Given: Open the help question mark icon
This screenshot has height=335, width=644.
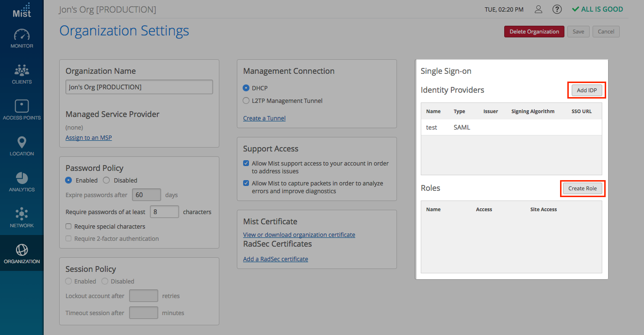Looking at the screenshot, I should [x=557, y=9].
